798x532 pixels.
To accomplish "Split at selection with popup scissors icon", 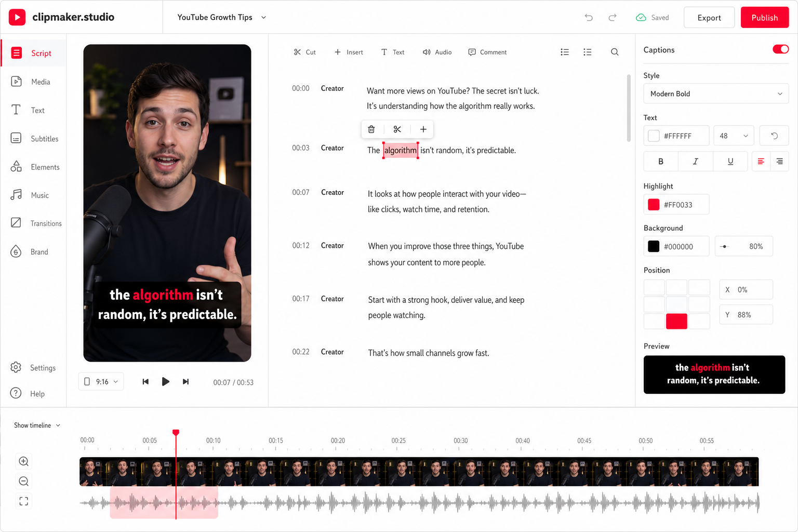I will coord(397,129).
